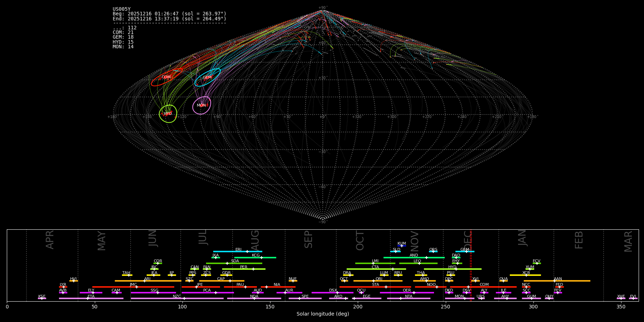Viewport: 644px width, 322px height.
Task: Select the ORI shower bar
Action: (x=378, y=281)
